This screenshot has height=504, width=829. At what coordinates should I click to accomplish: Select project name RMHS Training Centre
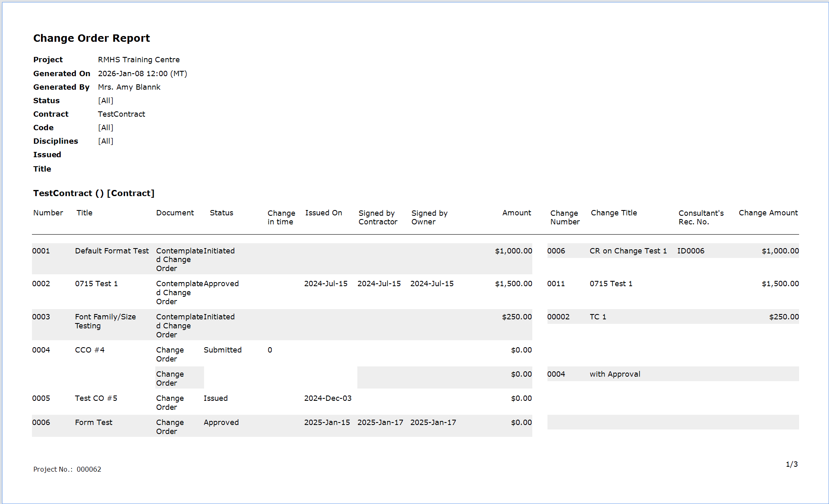139,60
